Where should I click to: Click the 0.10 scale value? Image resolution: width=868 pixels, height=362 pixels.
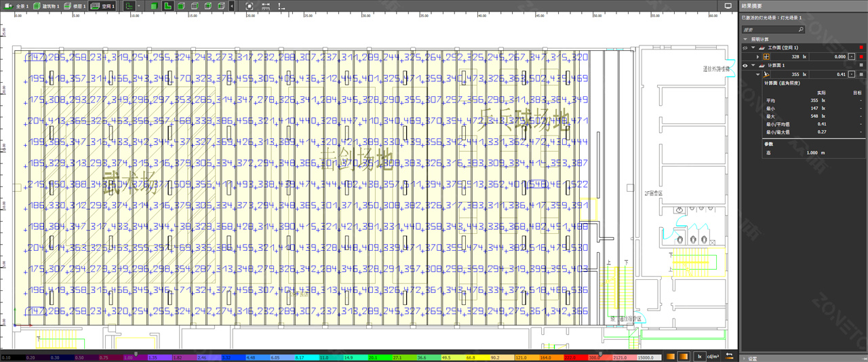[5, 357]
